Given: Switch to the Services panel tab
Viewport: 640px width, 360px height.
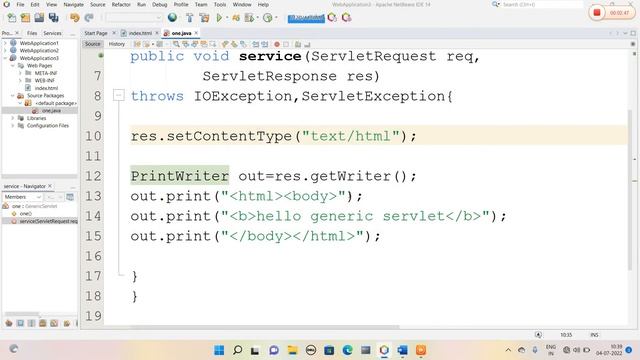Looking at the screenshot, I should pos(52,33).
